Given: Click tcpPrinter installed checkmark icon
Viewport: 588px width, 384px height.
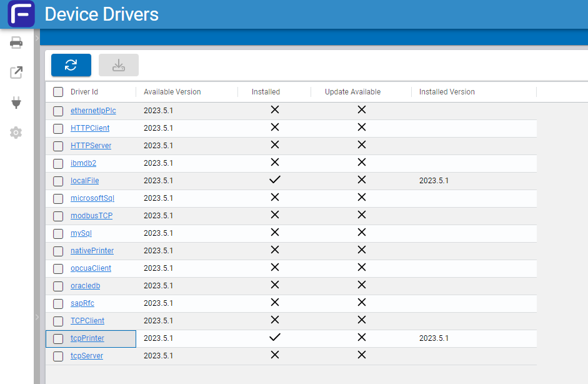Looking at the screenshot, I should pyautogui.click(x=275, y=338).
